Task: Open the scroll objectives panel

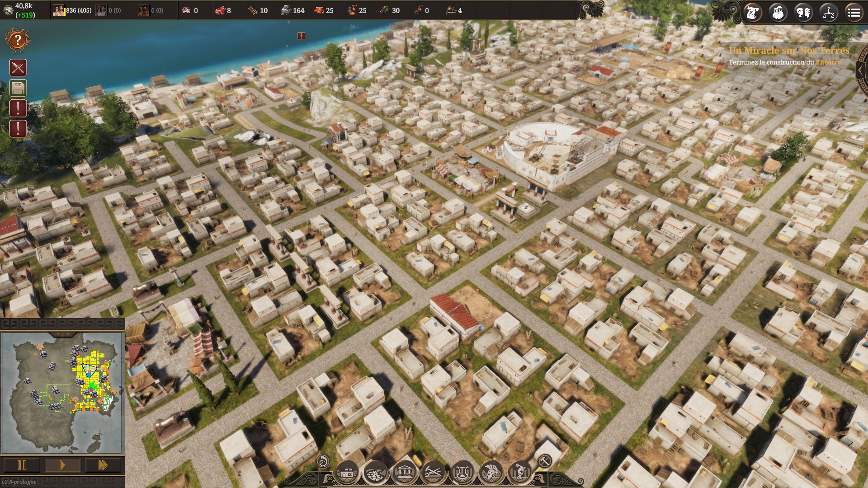Action: pyautogui.click(x=753, y=13)
